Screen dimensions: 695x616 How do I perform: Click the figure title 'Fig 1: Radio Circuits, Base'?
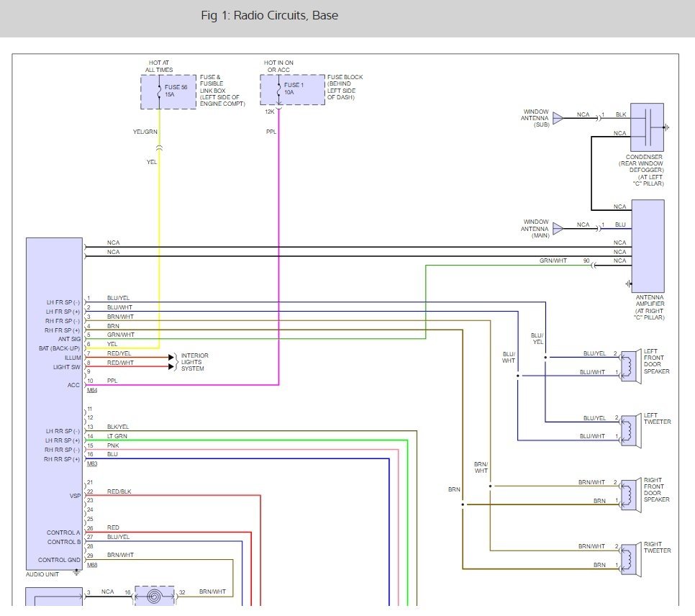270,16
